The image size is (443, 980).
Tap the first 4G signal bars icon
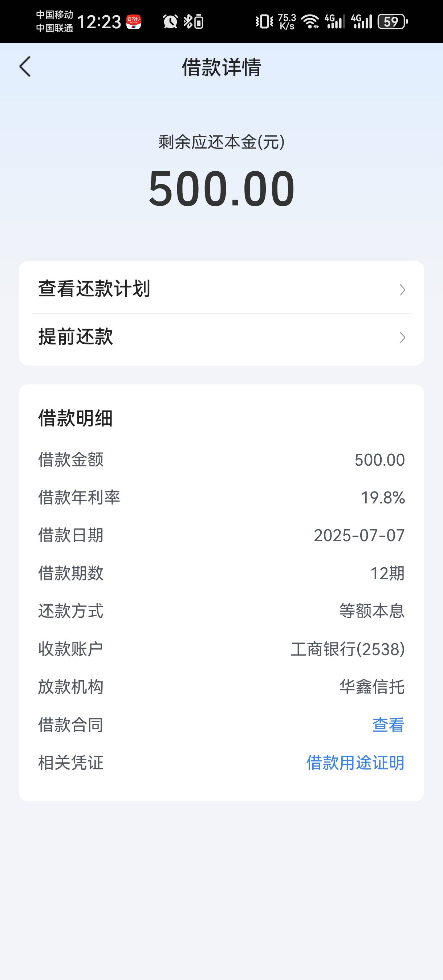pyautogui.click(x=335, y=22)
